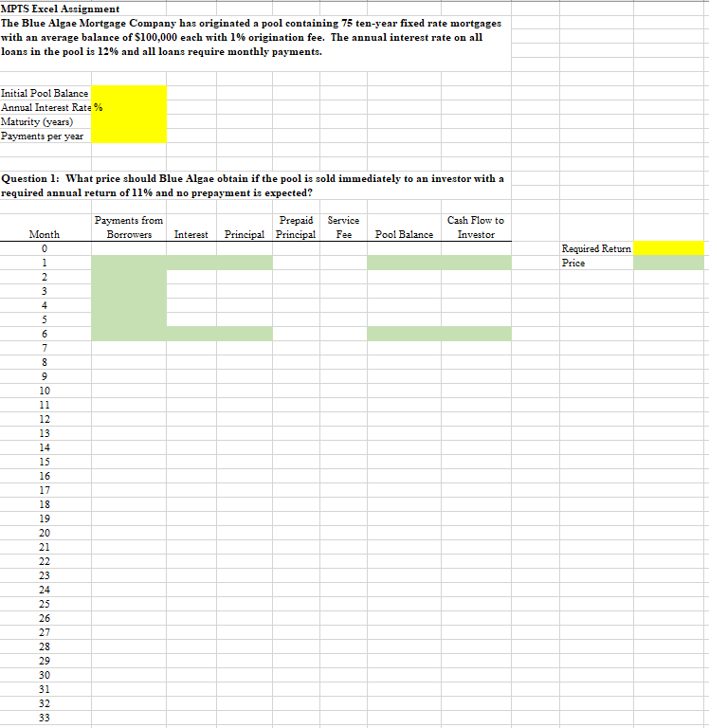The image size is (709, 728).
Task: Click the 'Payments per year' label
Action: tap(43, 136)
